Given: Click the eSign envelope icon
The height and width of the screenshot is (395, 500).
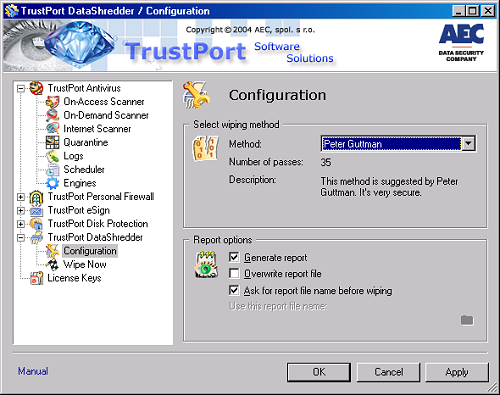Looking at the screenshot, I should pos(36,211).
